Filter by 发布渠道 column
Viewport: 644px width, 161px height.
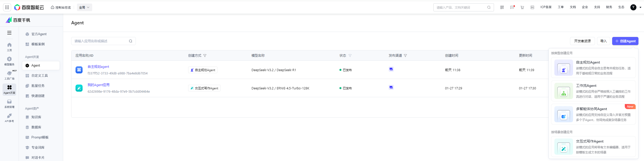405,55
